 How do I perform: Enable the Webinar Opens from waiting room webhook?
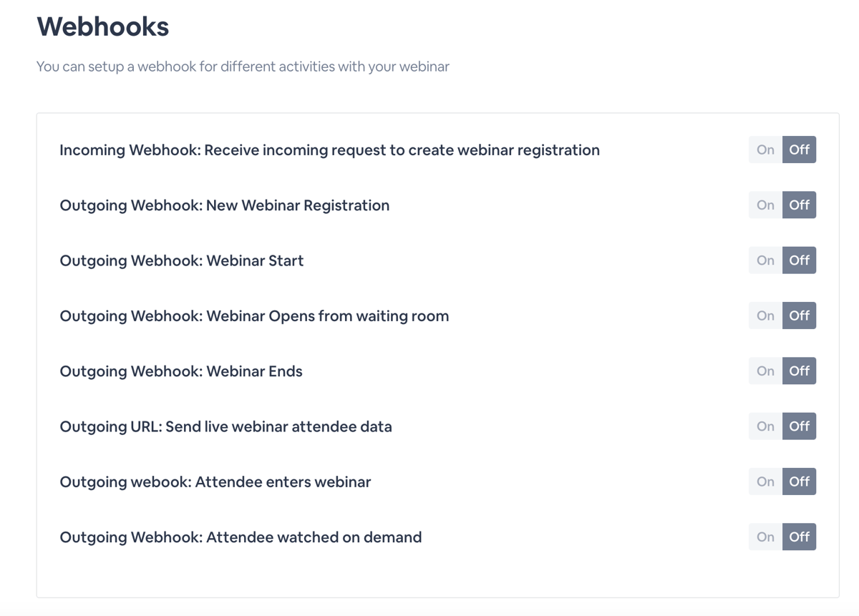(x=765, y=316)
